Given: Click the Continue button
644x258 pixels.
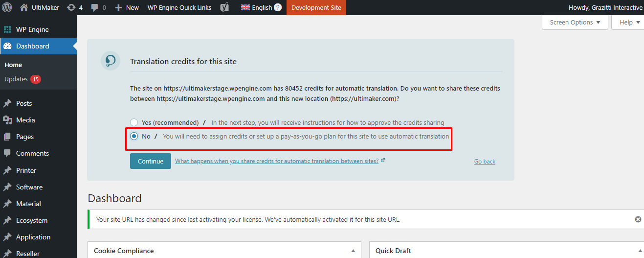Looking at the screenshot, I should pyautogui.click(x=151, y=161).
